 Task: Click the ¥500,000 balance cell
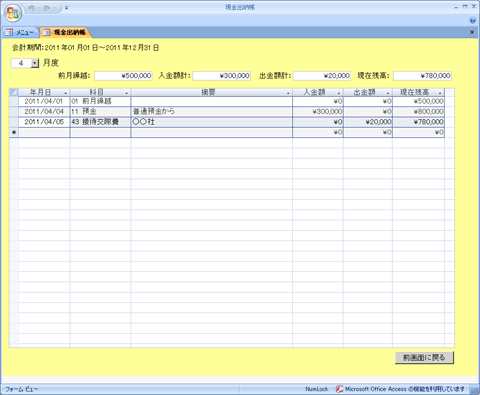click(x=419, y=101)
